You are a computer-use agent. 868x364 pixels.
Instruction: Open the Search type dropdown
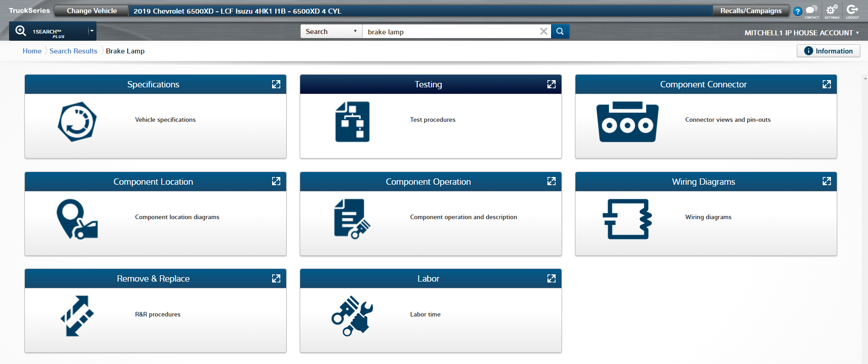(331, 32)
